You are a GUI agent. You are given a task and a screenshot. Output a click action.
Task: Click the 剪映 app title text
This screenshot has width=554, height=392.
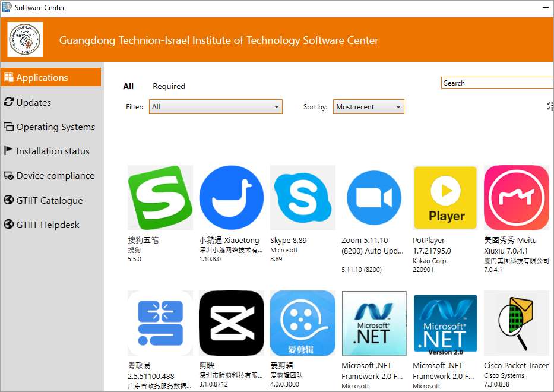click(207, 365)
